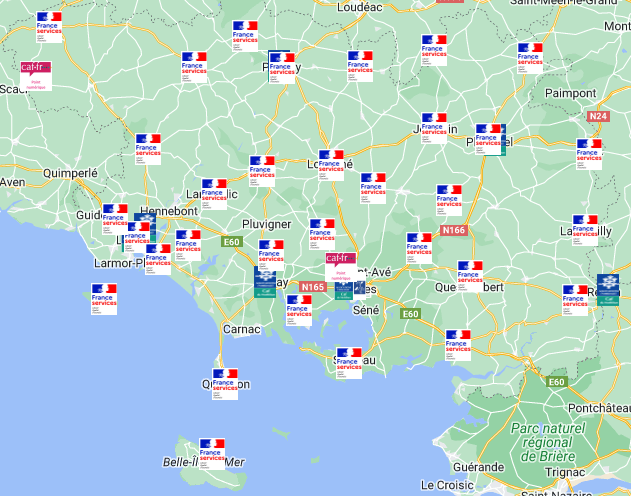The width and height of the screenshot is (631, 496).
Task: Click the Loudéac town label
Action: point(360,7)
